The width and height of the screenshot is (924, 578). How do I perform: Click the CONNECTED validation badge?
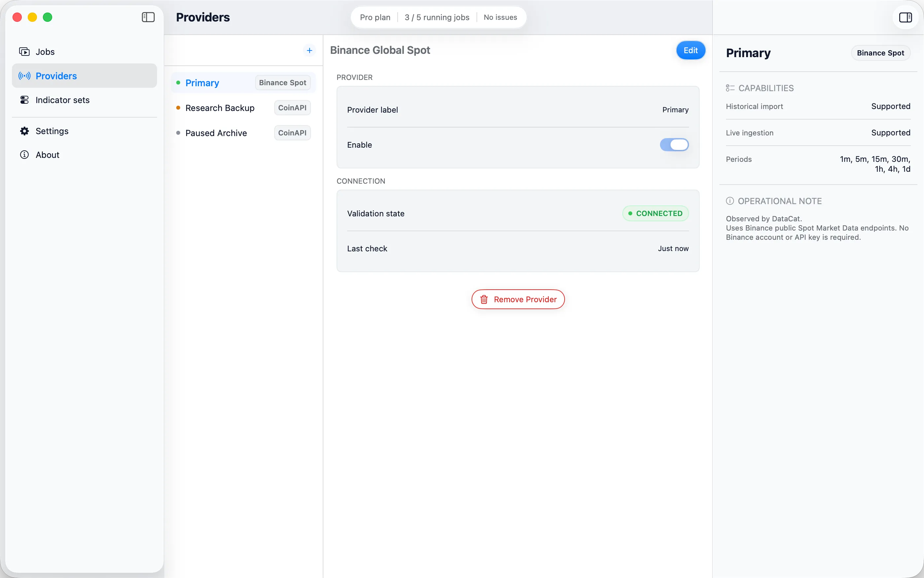pos(655,213)
